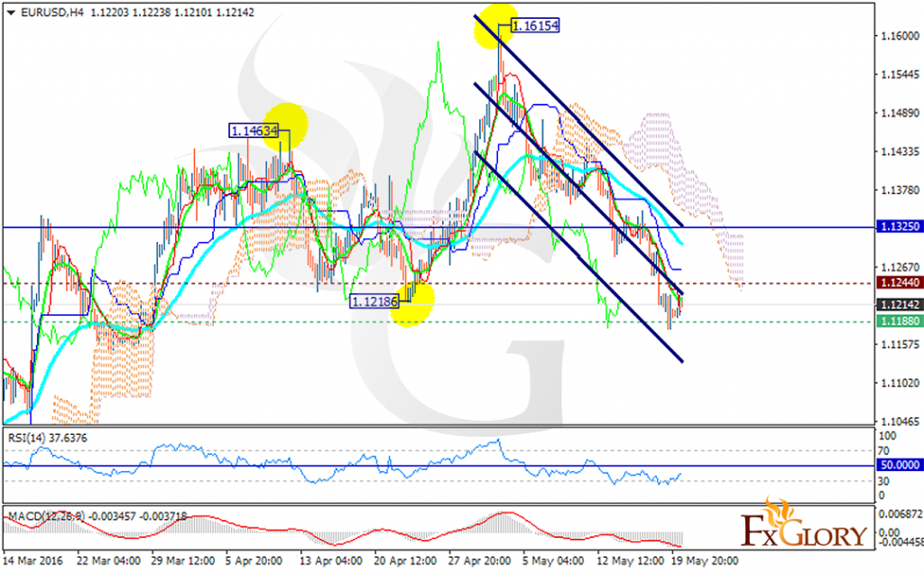Click the yellow circle marking the 1.14634 peak
924x574 pixels.
(x=286, y=126)
